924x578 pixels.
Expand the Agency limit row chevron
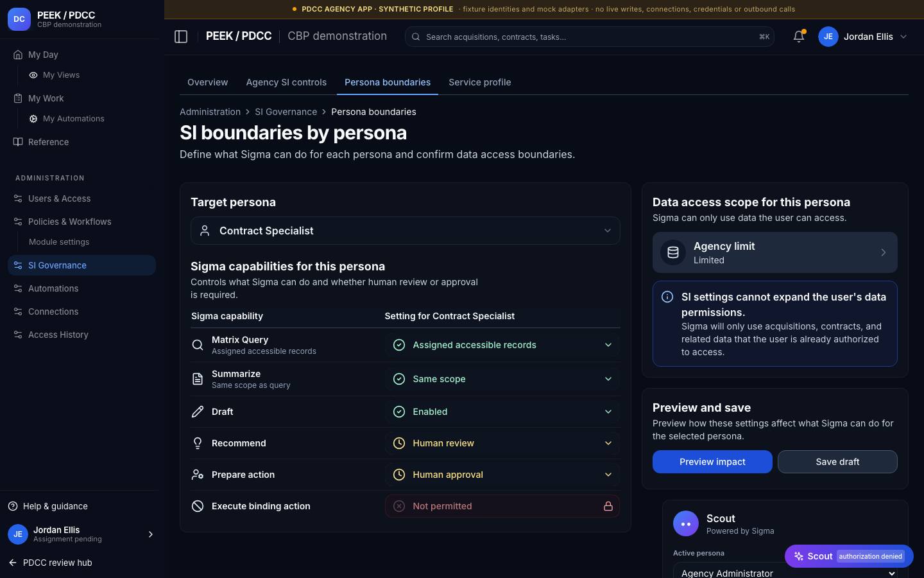click(883, 252)
